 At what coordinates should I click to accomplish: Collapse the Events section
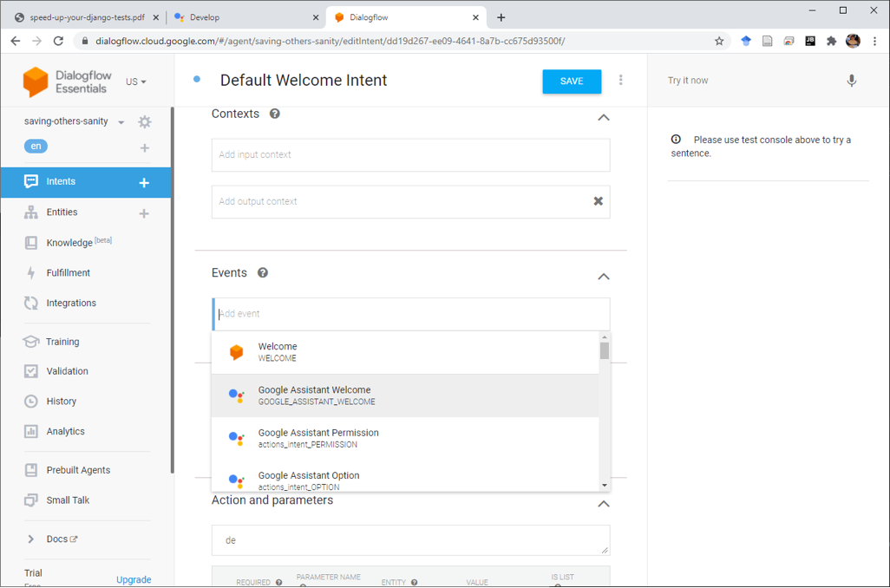tap(604, 277)
